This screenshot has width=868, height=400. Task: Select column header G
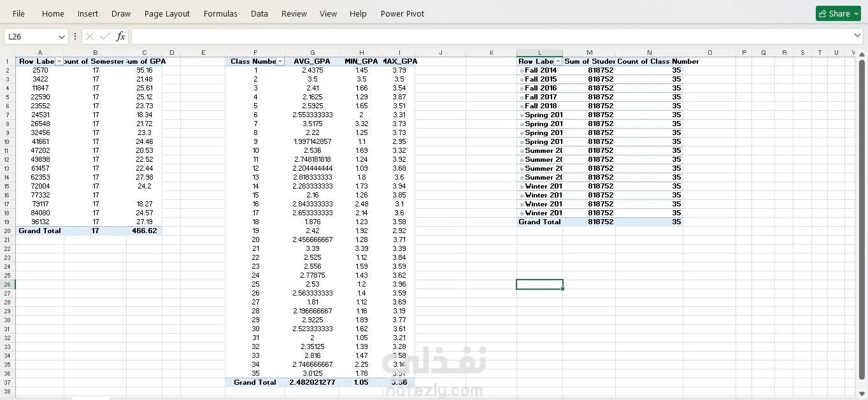312,53
